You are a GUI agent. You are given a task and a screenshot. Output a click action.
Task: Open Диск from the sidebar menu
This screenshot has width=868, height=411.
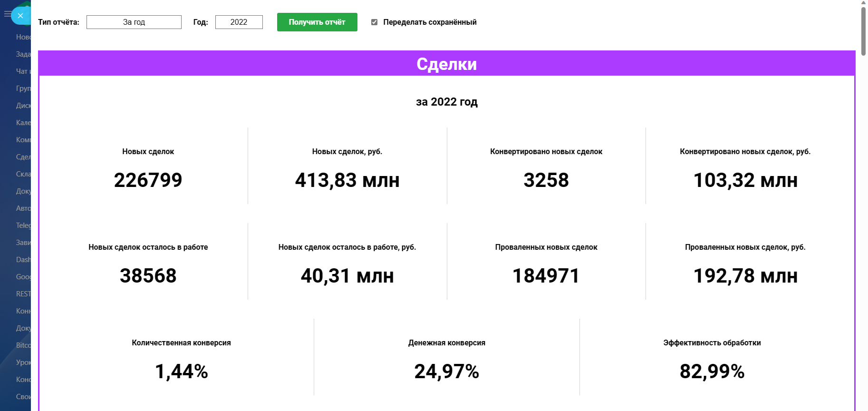pos(23,106)
